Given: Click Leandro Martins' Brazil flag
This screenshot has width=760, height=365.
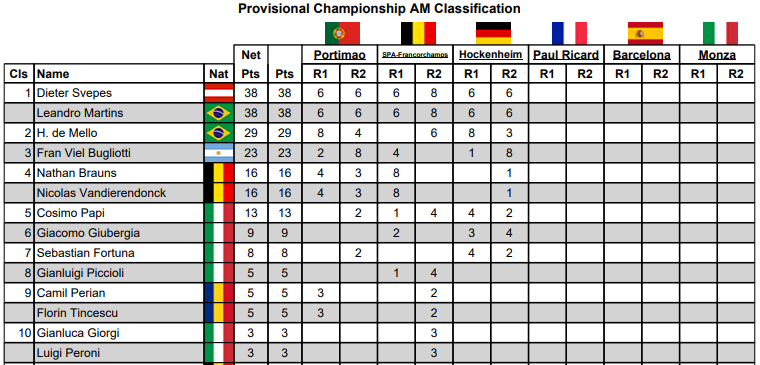Looking at the screenshot, I should coord(219,113).
